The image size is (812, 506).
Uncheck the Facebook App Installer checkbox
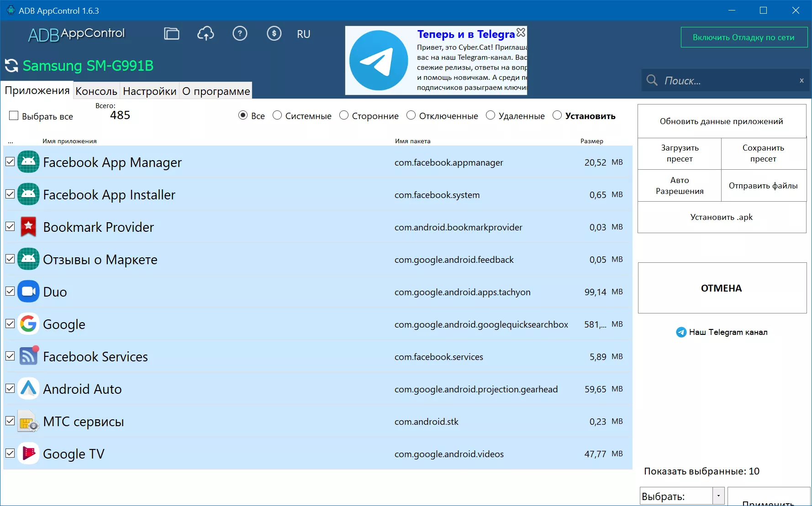pyautogui.click(x=10, y=194)
